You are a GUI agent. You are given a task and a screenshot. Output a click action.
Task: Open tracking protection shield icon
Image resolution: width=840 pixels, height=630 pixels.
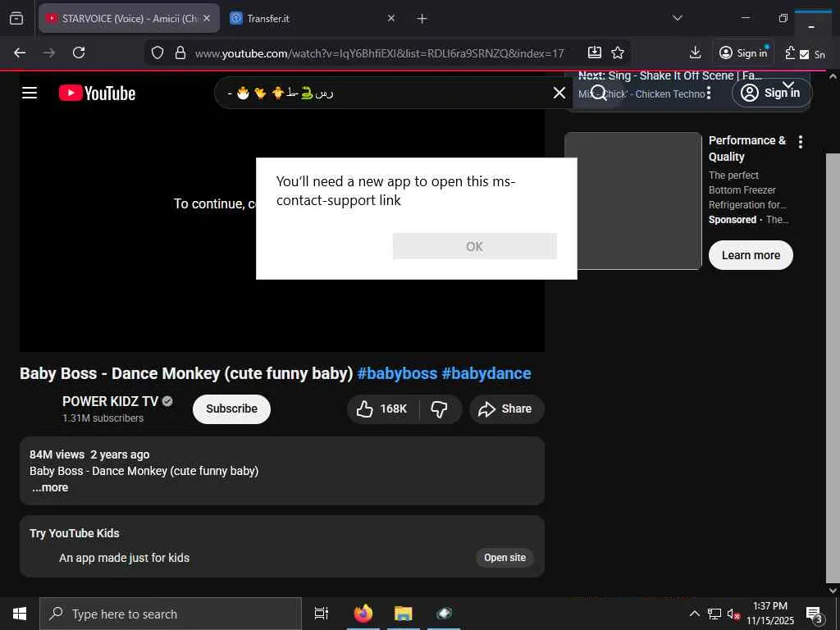click(x=157, y=52)
